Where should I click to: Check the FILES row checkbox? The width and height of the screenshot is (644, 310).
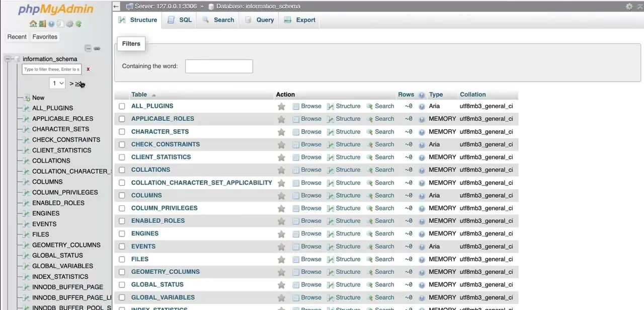pos(122,259)
